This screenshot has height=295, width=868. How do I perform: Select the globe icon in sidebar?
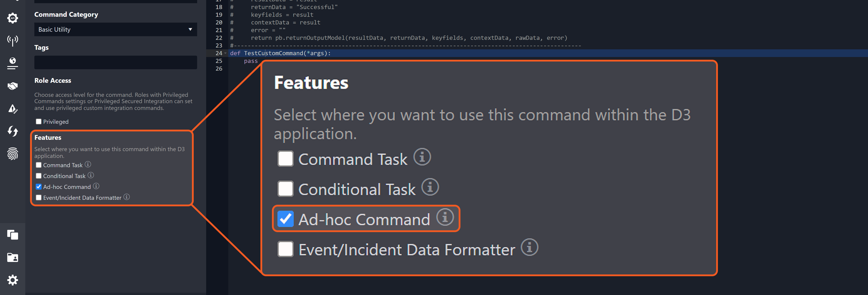click(12, 63)
